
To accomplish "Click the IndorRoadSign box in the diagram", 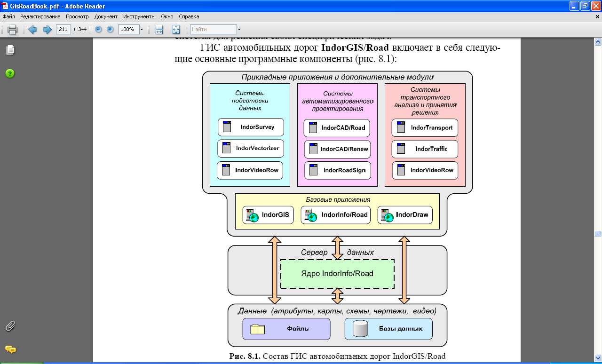I will [337, 170].
